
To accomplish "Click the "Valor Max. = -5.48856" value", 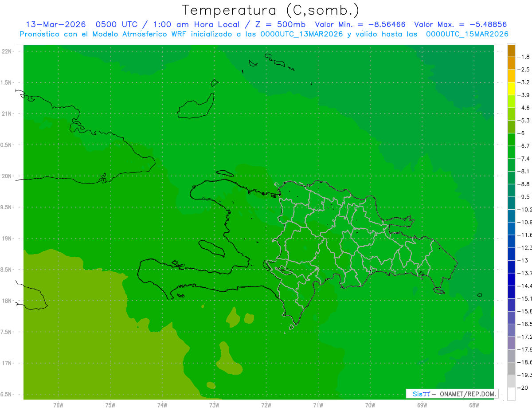I will pyautogui.click(x=460, y=24).
